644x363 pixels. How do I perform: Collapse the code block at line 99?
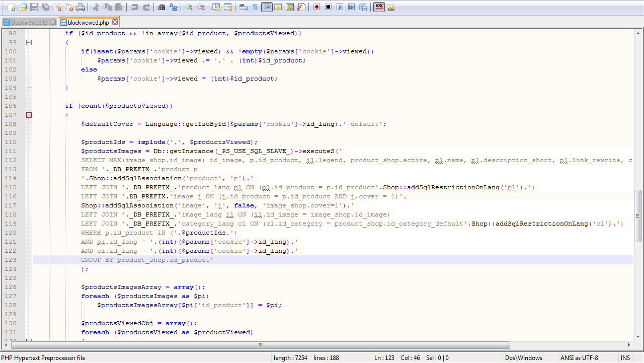(29, 42)
